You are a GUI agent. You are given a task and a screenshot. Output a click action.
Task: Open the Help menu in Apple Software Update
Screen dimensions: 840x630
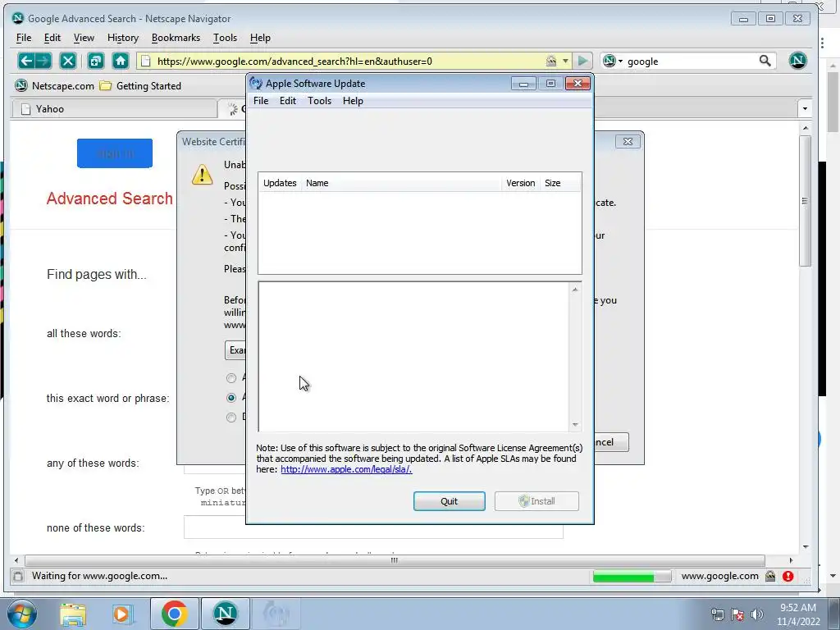pyautogui.click(x=353, y=101)
